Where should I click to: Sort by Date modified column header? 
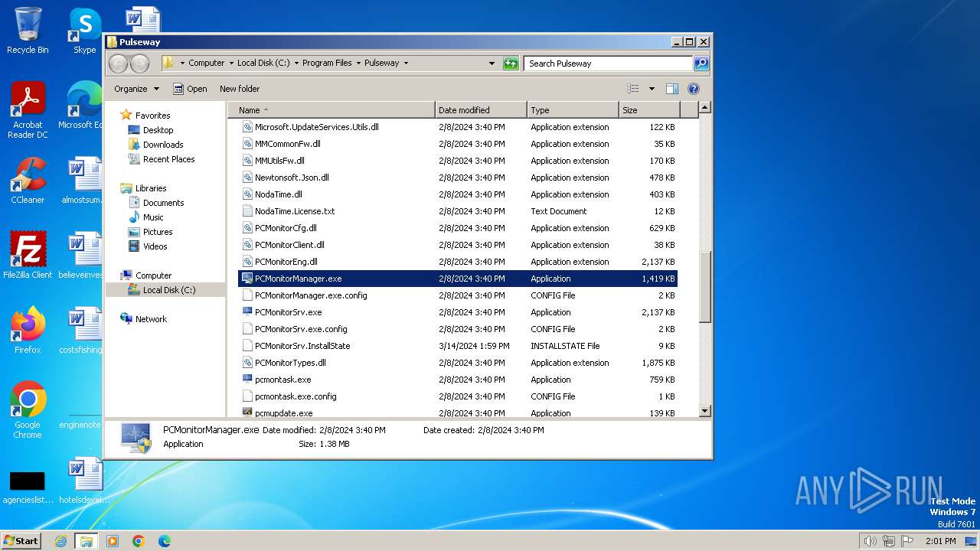[x=481, y=110]
